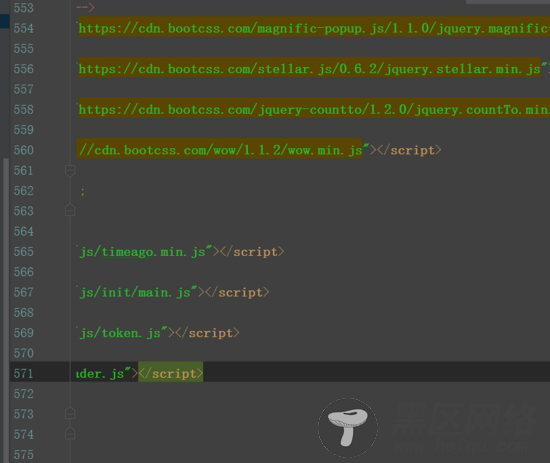Select line number 560 in the gutter
This screenshot has width=550, height=463.
point(24,150)
